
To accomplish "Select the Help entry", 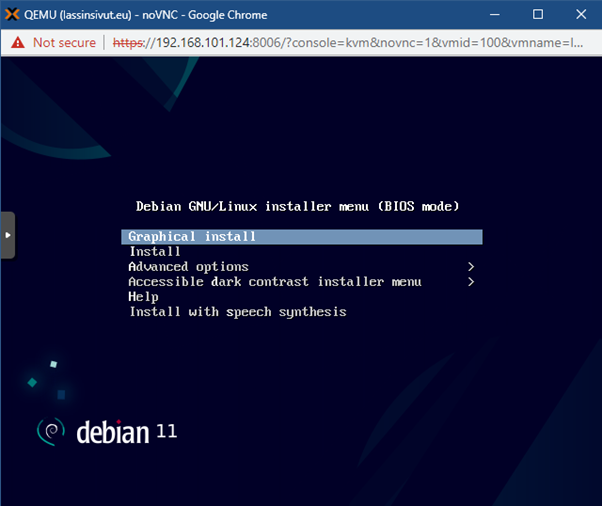I will (x=143, y=297).
